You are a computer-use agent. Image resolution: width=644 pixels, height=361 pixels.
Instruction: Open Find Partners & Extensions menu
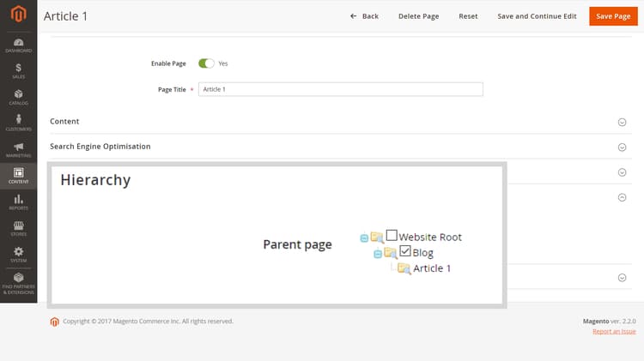tap(19, 284)
